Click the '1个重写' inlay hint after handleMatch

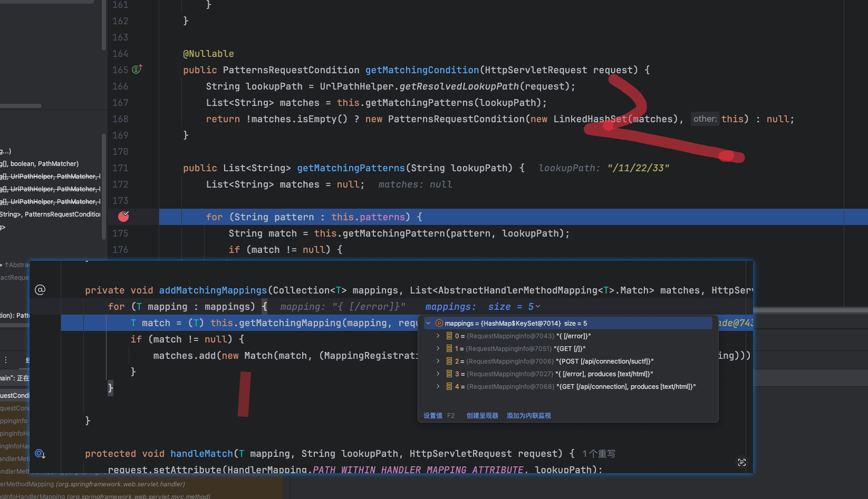[599, 454]
